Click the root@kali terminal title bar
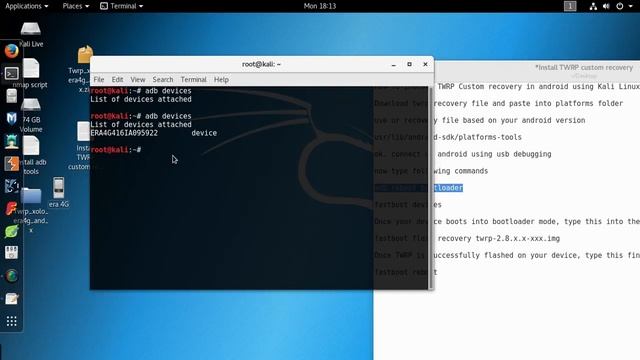 coord(261,64)
